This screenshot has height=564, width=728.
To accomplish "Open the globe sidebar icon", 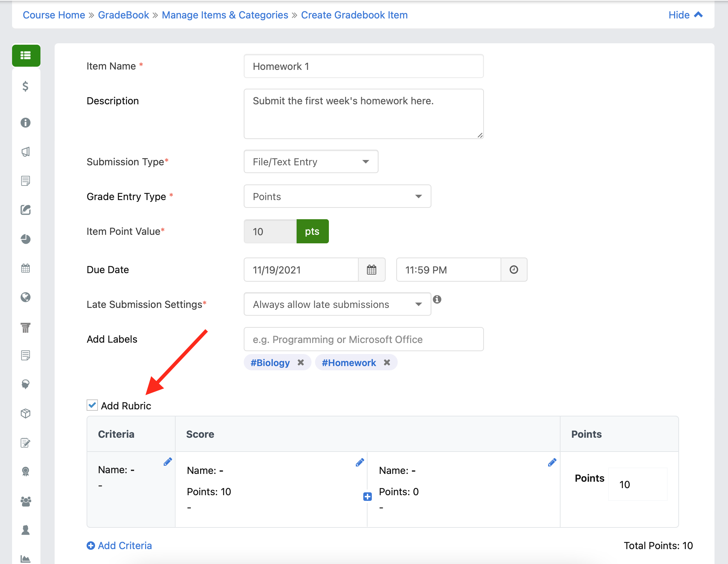I will (26, 297).
